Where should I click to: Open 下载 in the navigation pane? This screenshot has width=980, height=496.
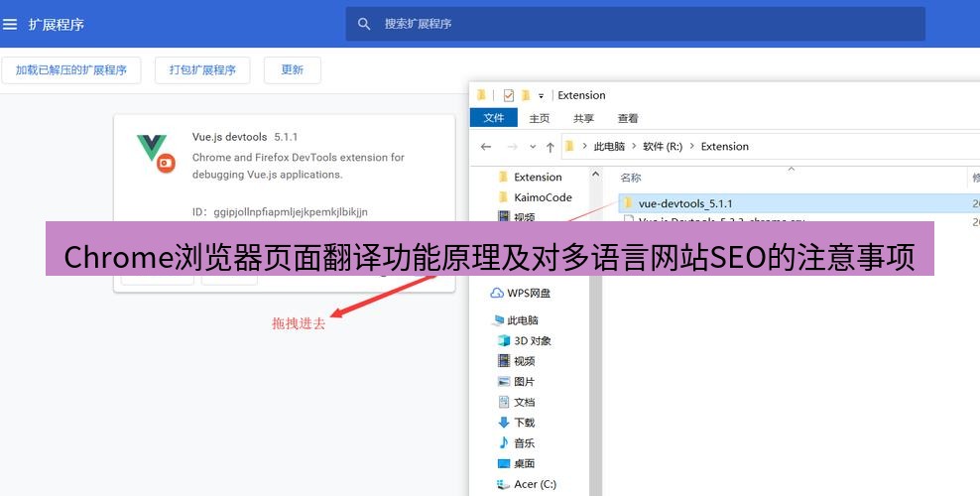(x=525, y=423)
